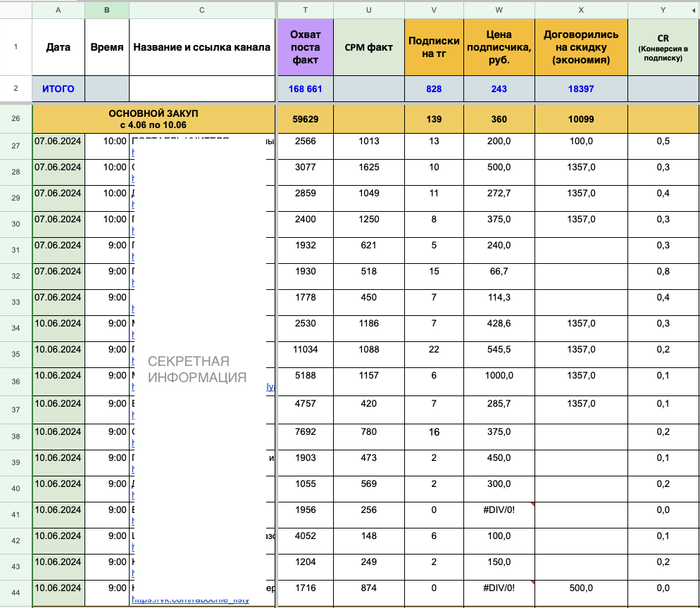Select row number 26 header

click(x=15, y=119)
